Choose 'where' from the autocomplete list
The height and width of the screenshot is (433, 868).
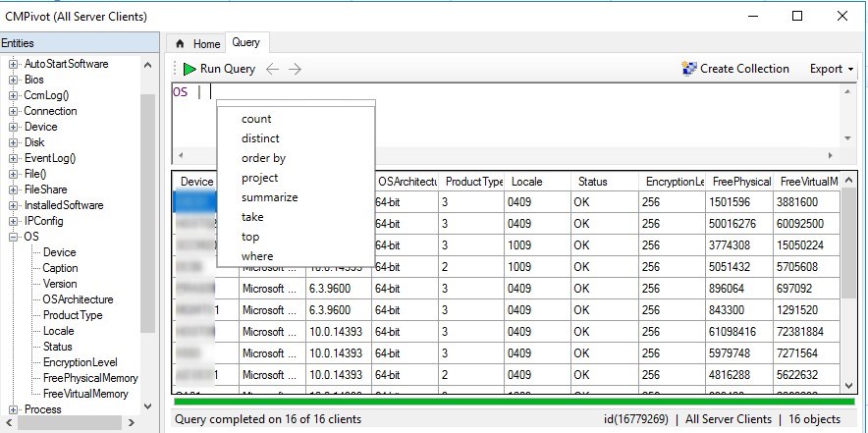(257, 256)
